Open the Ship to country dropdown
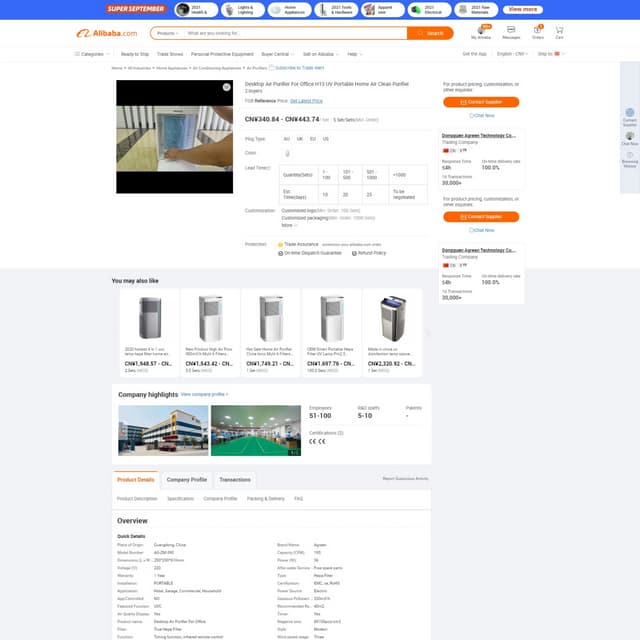The height and width of the screenshot is (640, 640). click(x=551, y=53)
